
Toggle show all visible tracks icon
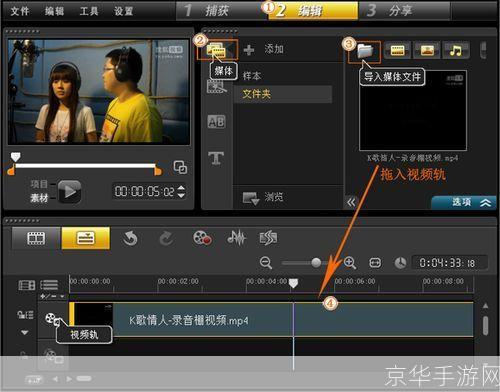25,315
